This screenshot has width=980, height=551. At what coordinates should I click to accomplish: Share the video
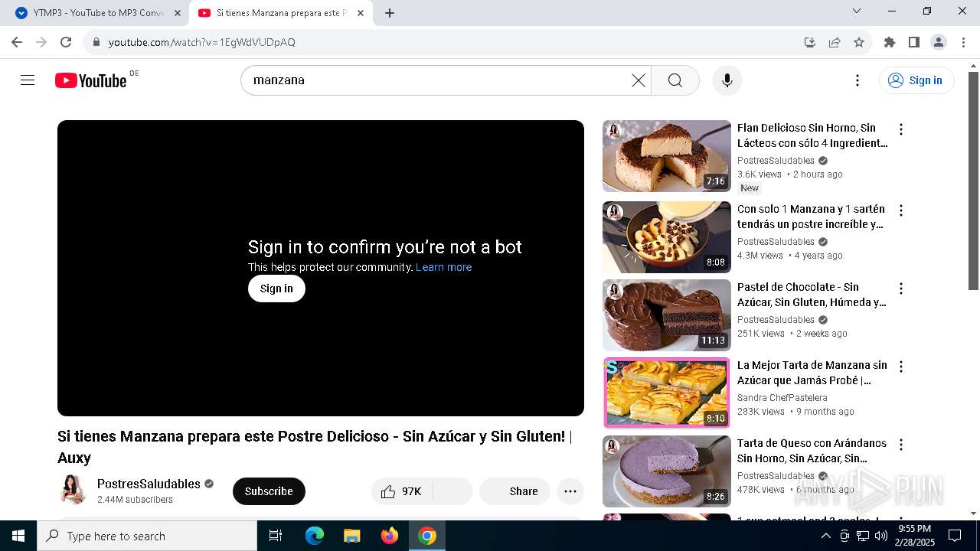514,491
